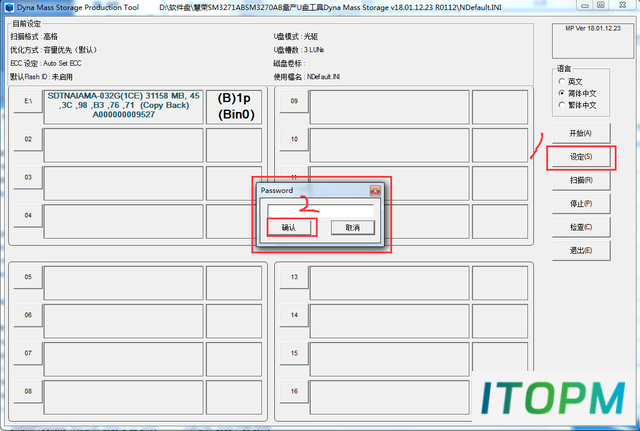
Task: Click the SDTNAIAMA-032G flash info text
Action: (x=124, y=105)
